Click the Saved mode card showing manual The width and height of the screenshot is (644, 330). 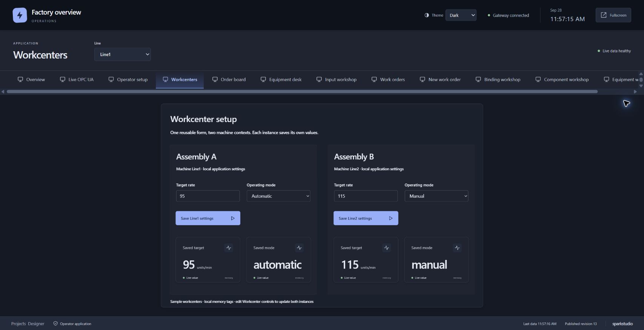(x=437, y=260)
